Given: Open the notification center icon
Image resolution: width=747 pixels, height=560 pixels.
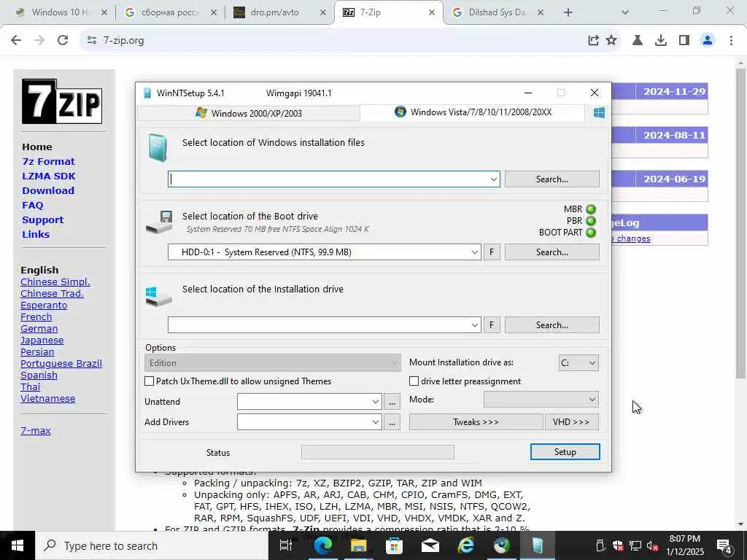Looking at the screenshot, I should click(x=724, y=545).
